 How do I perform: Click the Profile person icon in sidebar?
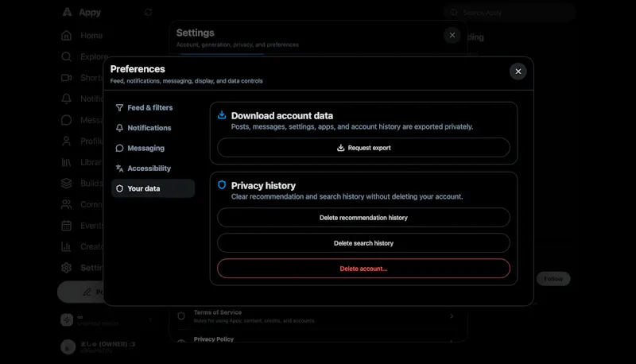67,141
